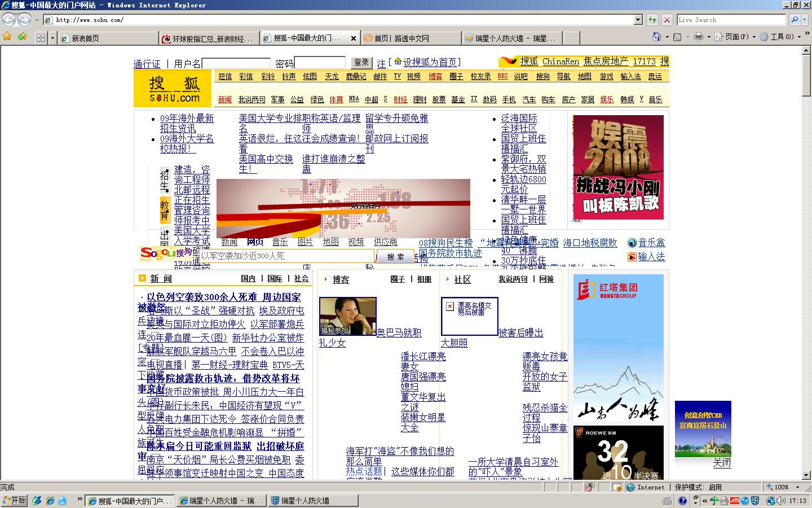Click the 搜索 search button

point(395,257)
